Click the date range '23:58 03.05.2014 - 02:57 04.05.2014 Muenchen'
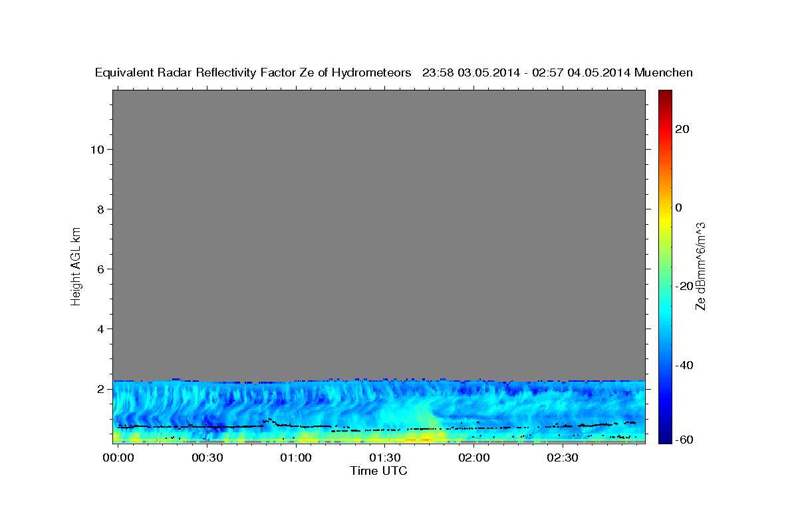This screenshot has width=798, height=532. coord(557,73)
